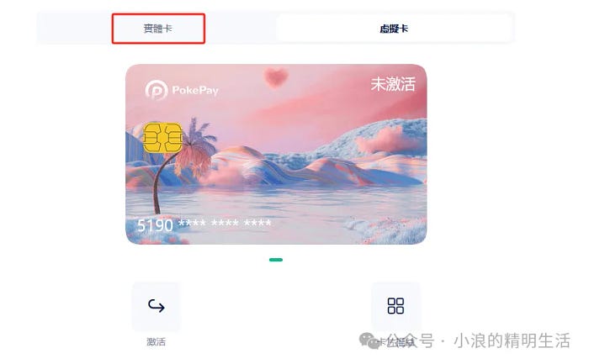Click the masked card number 5190 ****
This screenshot has height=364, width=589.
[204, 224]
